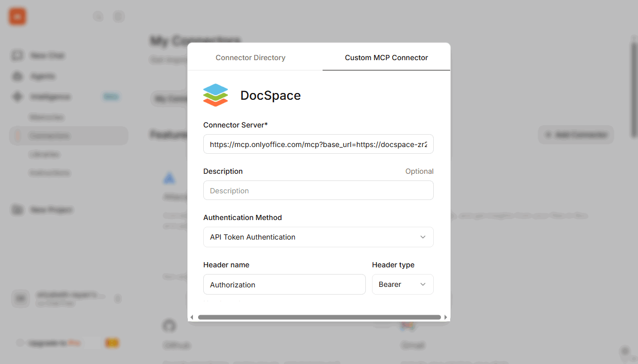638x364 pixels.
Task: Click the Instructions entry in the sidebar
Action: [50, 172]
